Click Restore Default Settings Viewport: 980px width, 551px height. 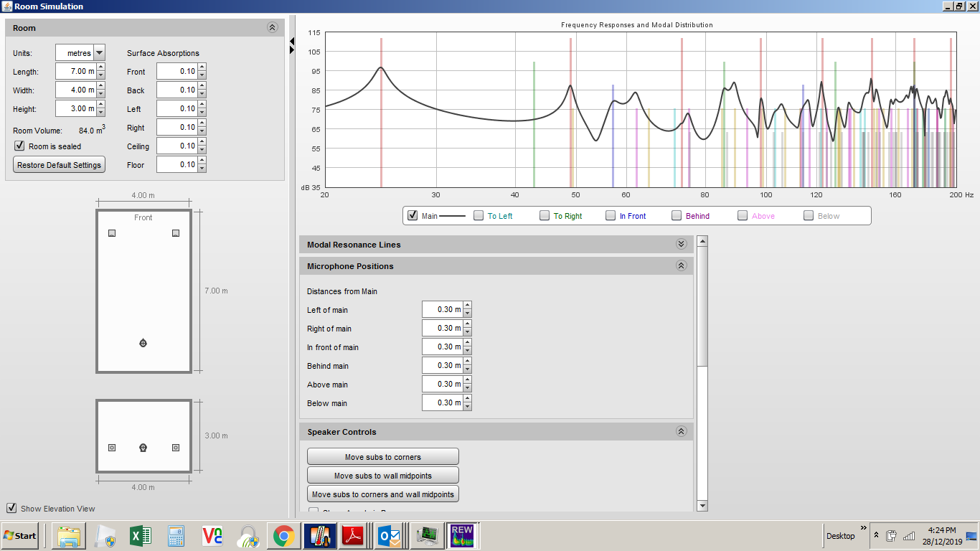pyautogui.click(x=60, y=164)
